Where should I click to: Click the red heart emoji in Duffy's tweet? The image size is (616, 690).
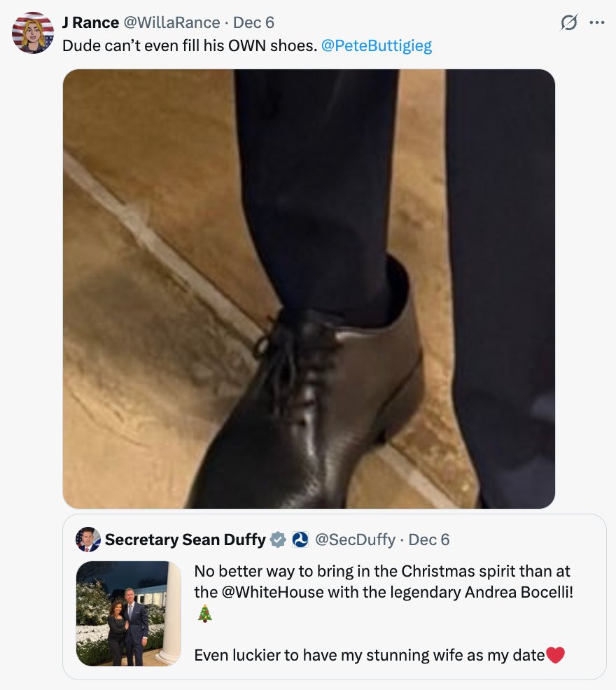coord(555,656)
